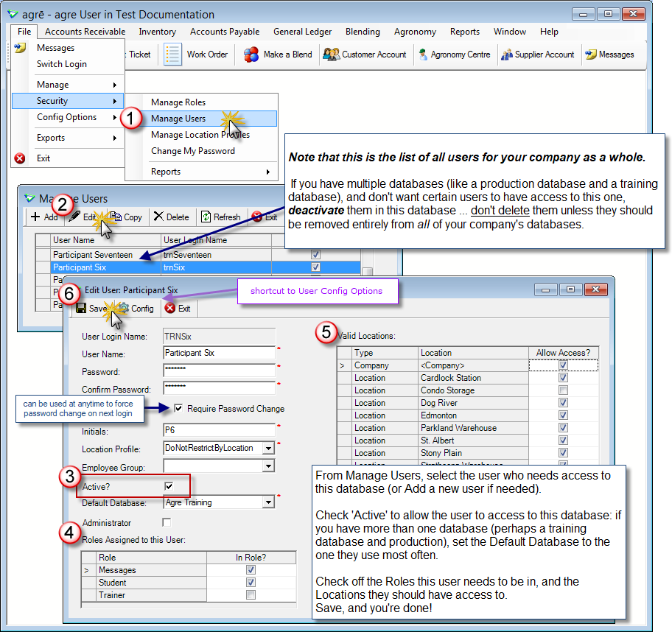Select Switch Login in File menu
The height and width of the screenshot is (632, 672).
tap(62, 64)
